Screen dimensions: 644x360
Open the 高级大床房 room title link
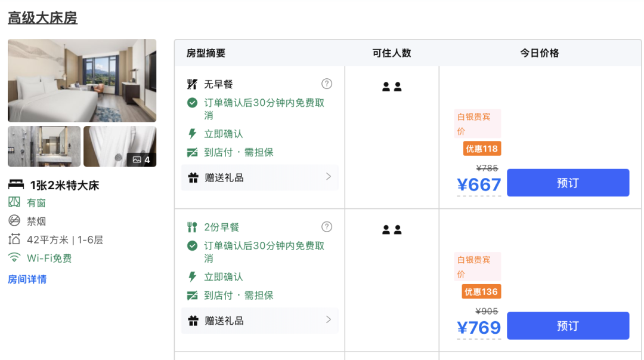(42, 18)
